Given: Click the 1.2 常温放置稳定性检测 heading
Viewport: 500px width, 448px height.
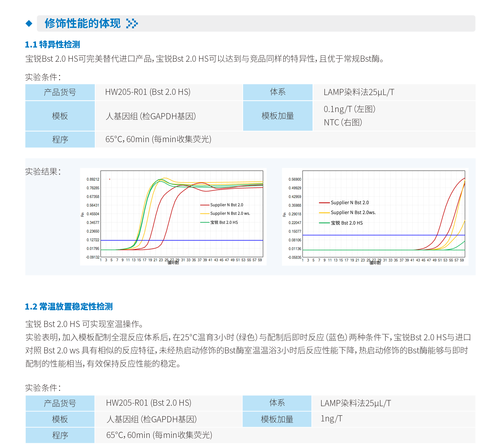Looking at the screenshot, I should 69,307.
